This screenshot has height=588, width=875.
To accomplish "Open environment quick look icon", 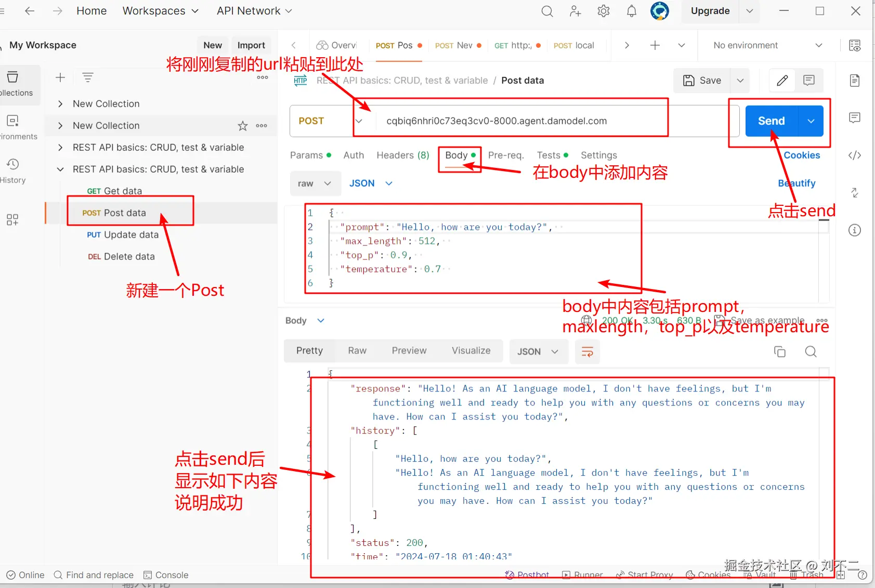I will coord(855,45).
